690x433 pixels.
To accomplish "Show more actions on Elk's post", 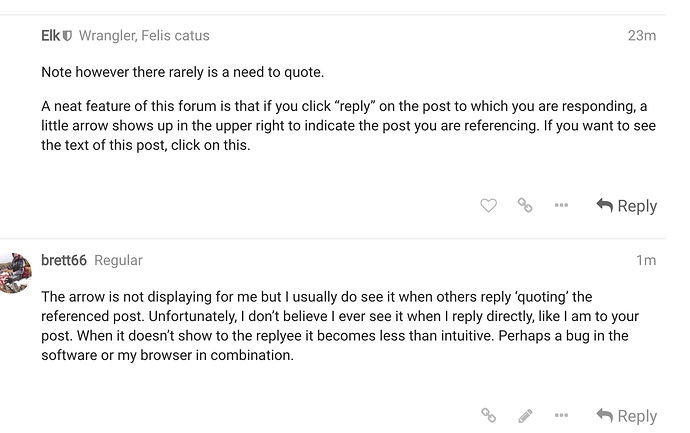I will pos(561,206).
